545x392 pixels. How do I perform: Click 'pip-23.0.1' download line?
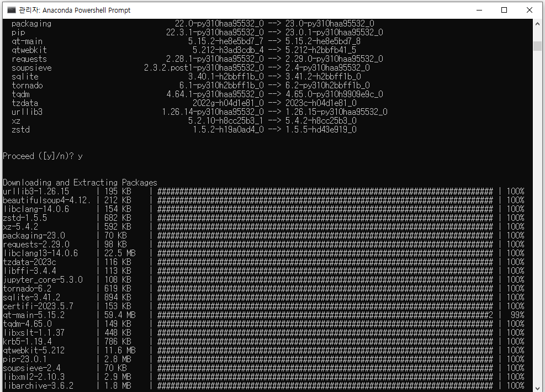(263, 359)
